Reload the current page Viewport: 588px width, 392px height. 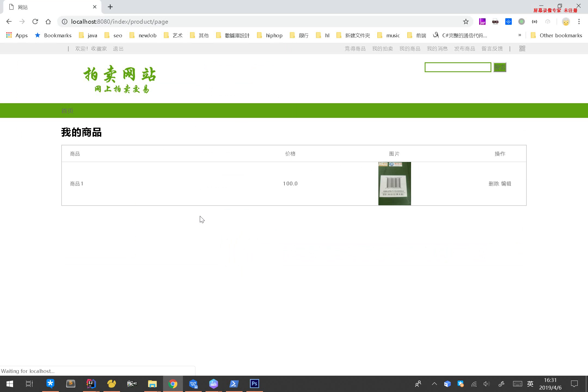pos(35,22)
